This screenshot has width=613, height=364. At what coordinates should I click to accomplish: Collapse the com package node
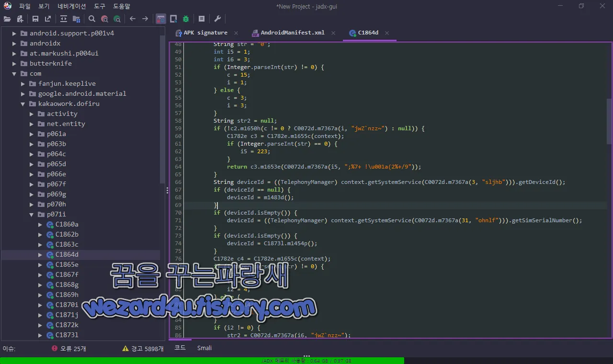coord(14,73)
